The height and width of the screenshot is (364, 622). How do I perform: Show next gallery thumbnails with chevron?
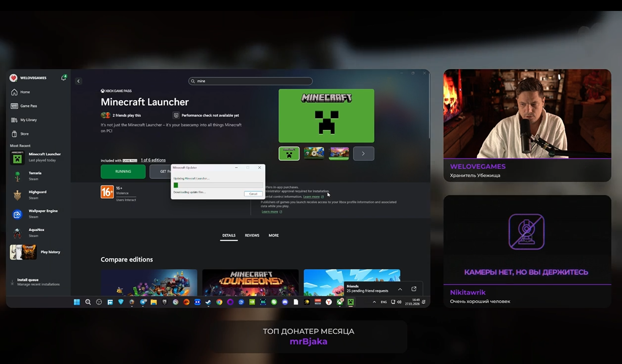coord(364,154)
